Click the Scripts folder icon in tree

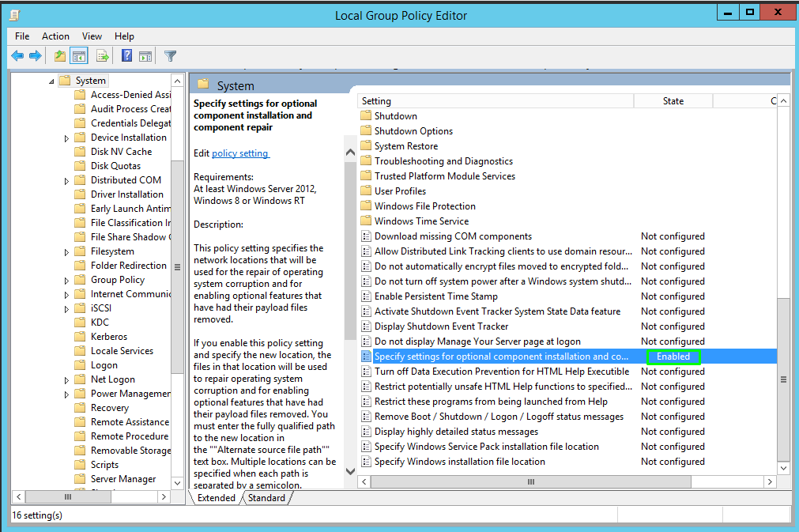[x=80, y=464]
